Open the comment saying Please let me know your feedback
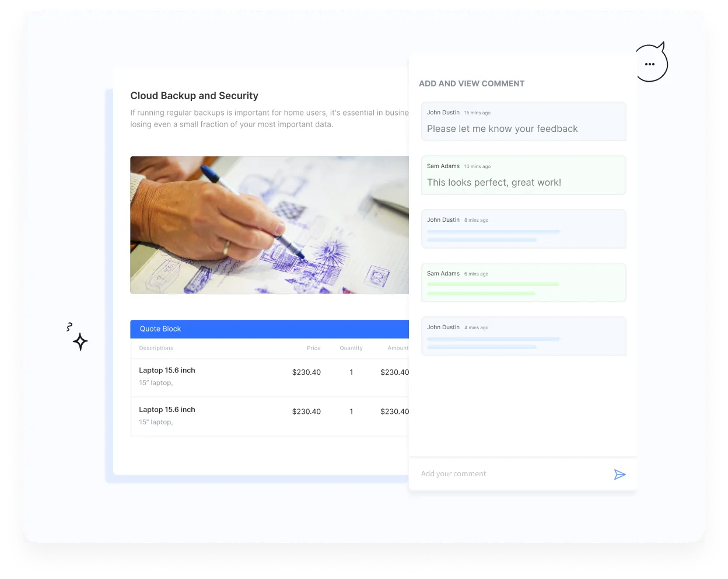 [x=502, y=128]
